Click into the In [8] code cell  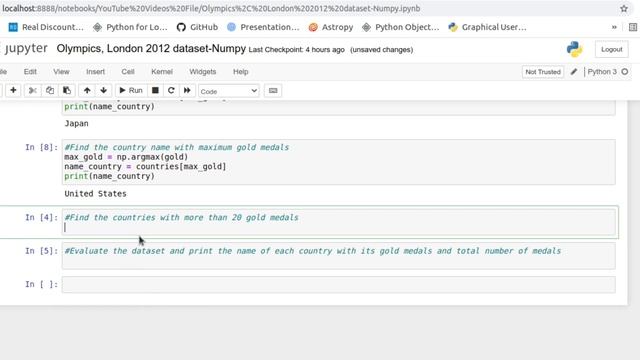[x=338, y=162]
